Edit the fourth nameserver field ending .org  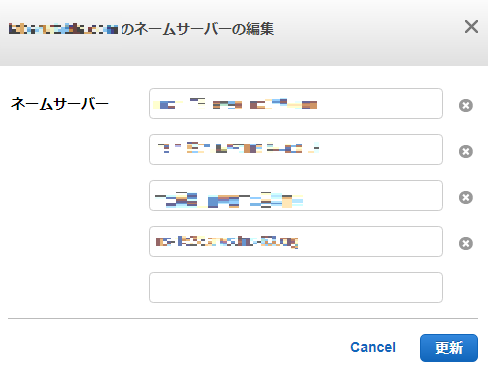[296, 242]
